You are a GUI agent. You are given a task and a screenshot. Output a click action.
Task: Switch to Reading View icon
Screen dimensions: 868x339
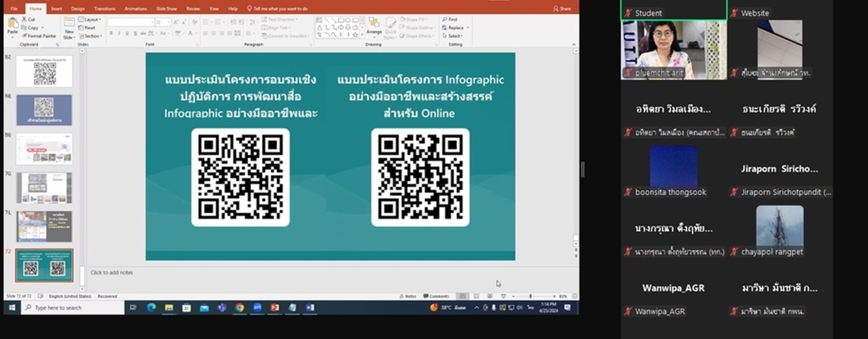pos(490,297)
